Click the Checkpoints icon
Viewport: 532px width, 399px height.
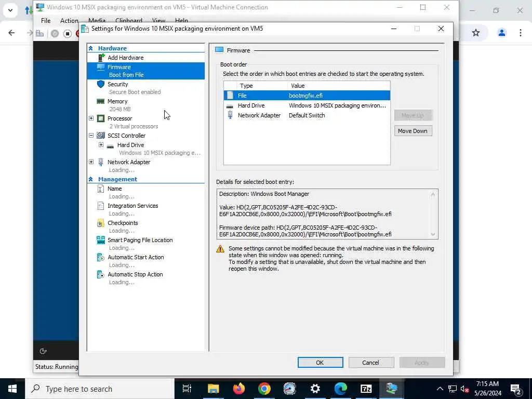pyautogui.click(x=101, y=223)
